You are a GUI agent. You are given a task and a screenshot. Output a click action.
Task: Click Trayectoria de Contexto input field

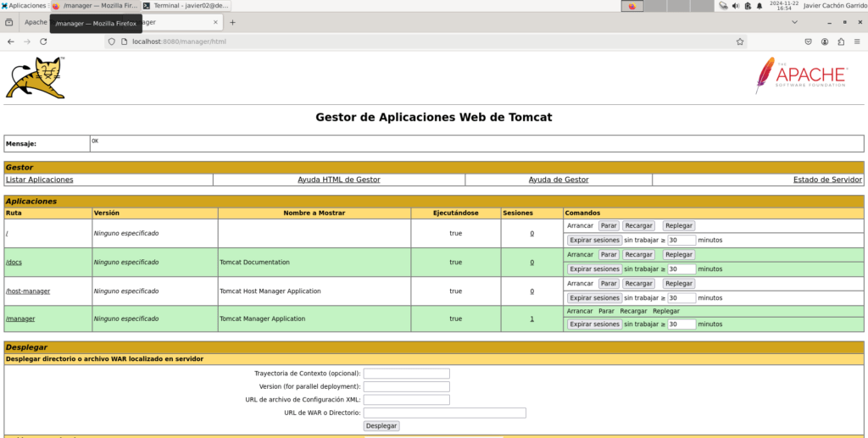(x=406, y=374)
